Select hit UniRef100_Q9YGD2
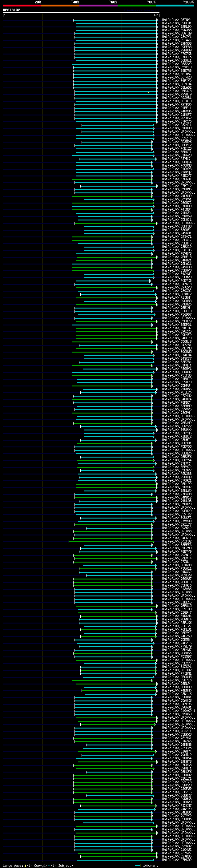197x868 pixels. tap(177, 846)
